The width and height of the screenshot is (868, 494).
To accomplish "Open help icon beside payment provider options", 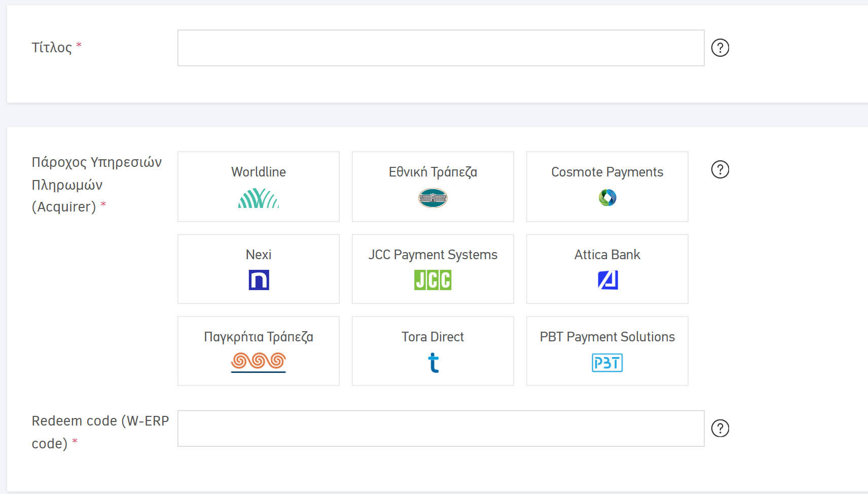I will coord(720,169).
